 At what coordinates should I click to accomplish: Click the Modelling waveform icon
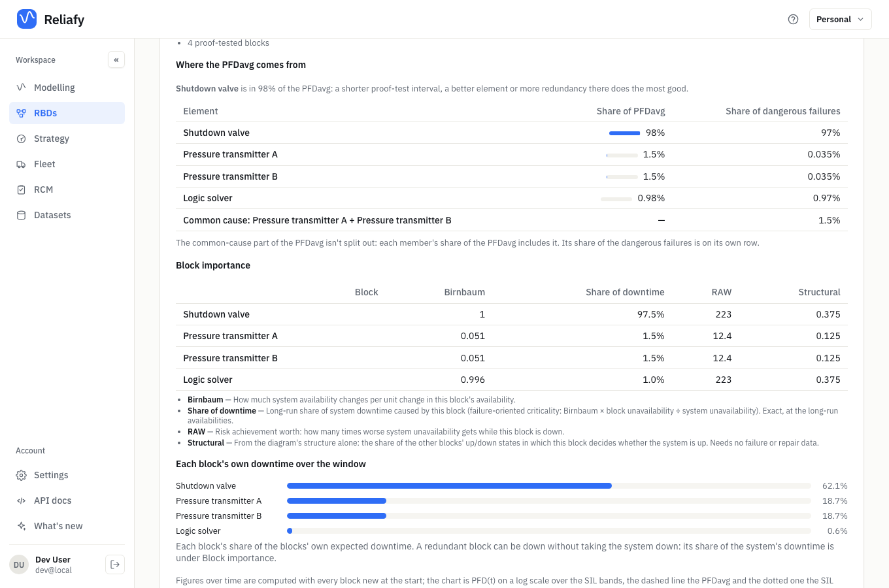[21, 88]
